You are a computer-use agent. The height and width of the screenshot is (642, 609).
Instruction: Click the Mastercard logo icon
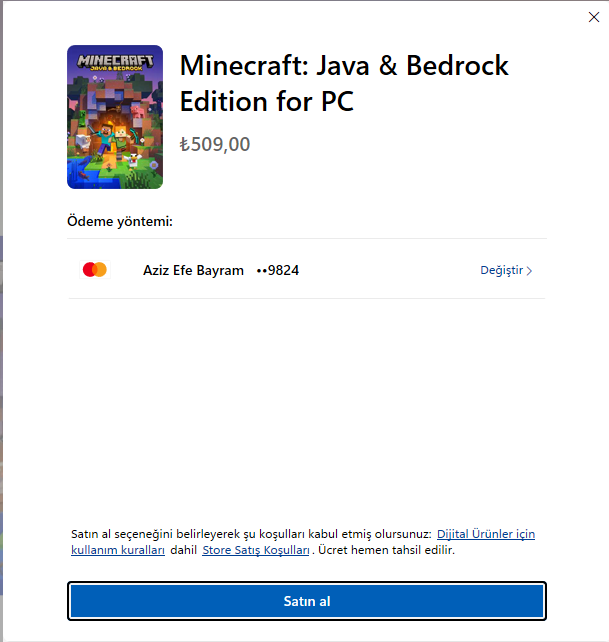click(x=95, y=270)
